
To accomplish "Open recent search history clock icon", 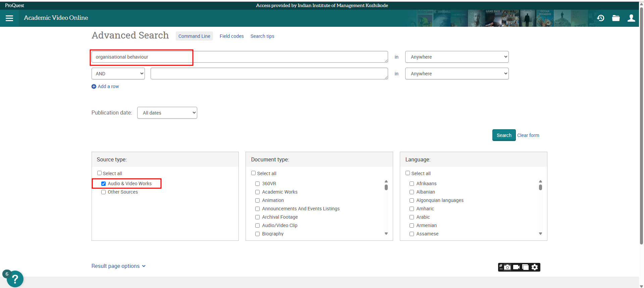I will click(x=600, y=18).
